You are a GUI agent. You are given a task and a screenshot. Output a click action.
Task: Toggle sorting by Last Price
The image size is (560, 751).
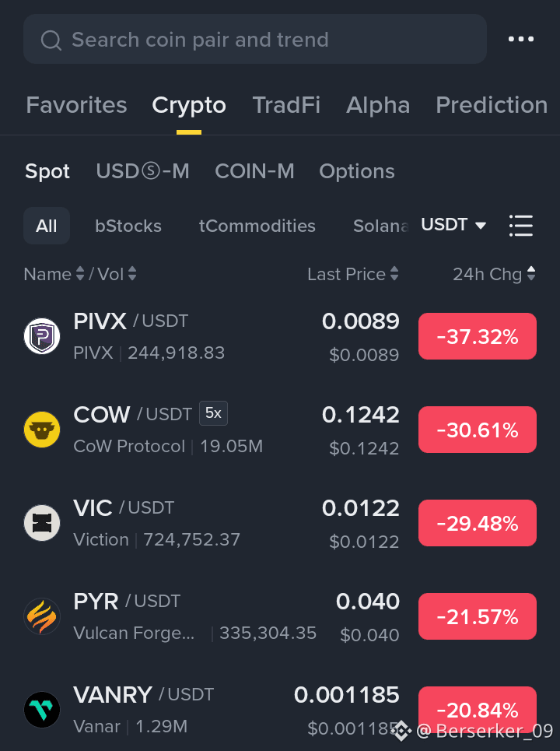(353, 274)
